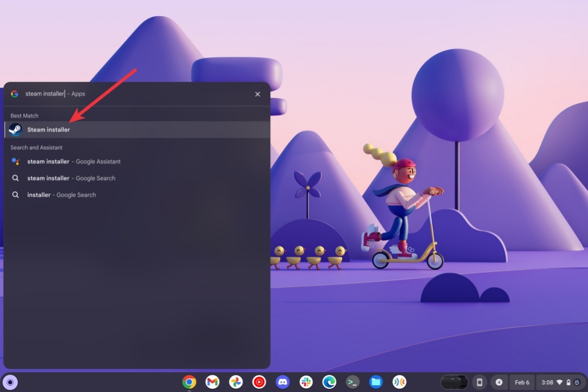Open quick settings via the 3:08 clock
This screenshot has width=588, height=392.
point(547,382)
